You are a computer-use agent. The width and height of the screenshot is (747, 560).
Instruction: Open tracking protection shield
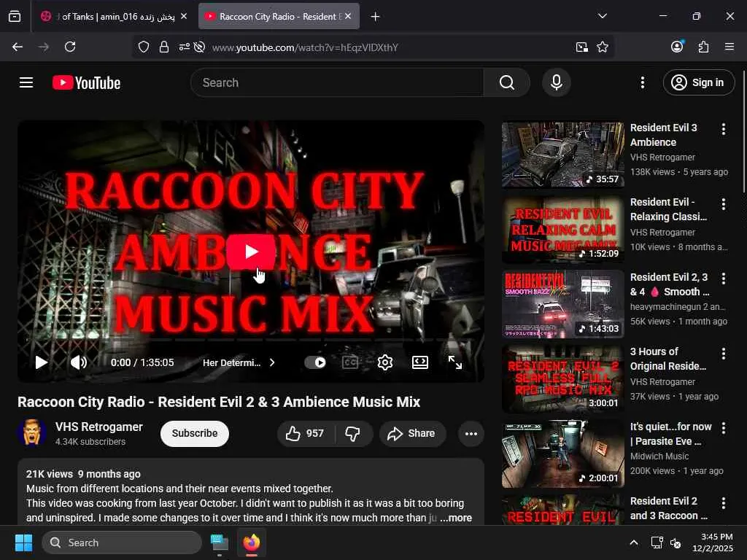coord(144,47)
